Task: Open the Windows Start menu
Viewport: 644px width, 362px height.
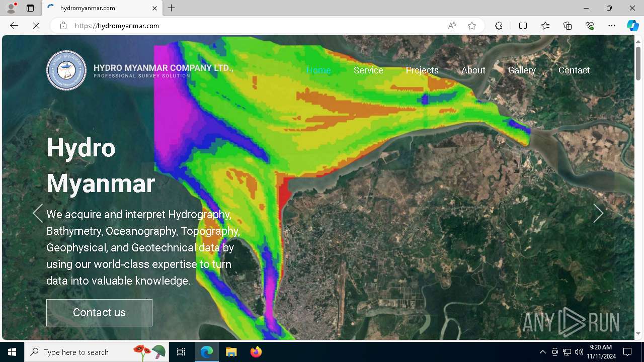Action: (x=12, y=352)
